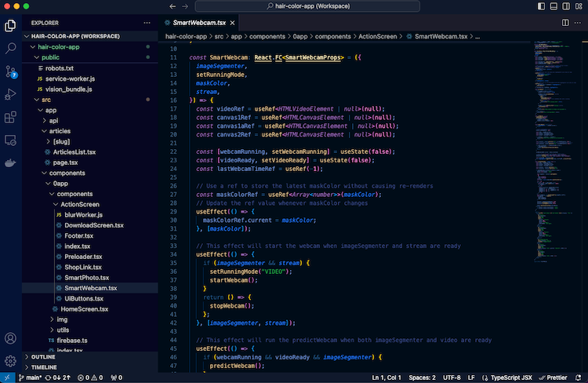Toggle the bottom panel layout button

pos(554,6)
